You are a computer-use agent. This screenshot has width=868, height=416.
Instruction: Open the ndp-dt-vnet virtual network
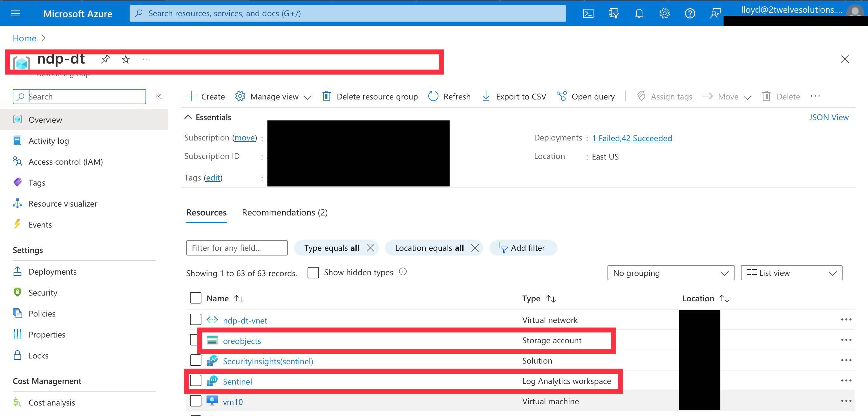[245, 321]
